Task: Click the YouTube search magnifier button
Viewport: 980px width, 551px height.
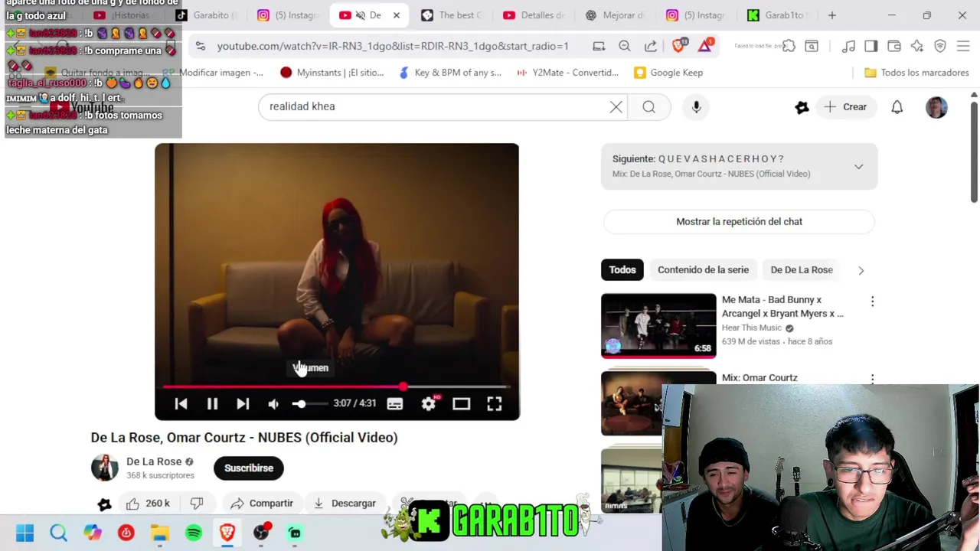Action: (x=649, y=107)
